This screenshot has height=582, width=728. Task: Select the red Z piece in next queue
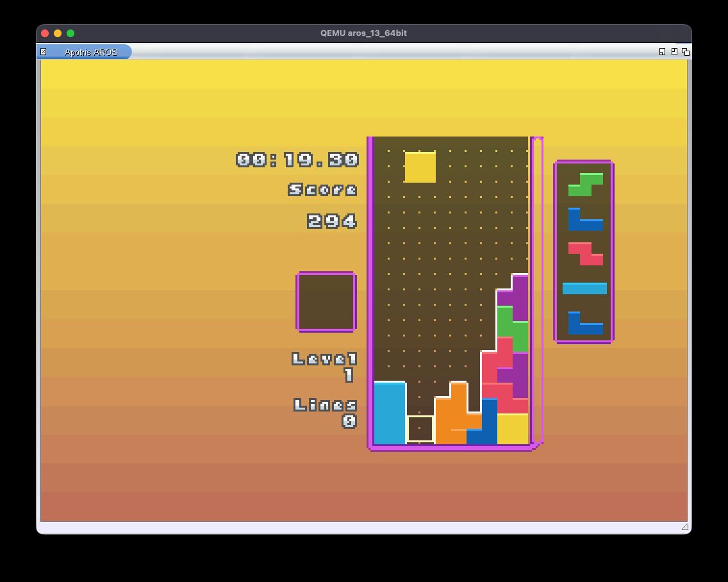click(586, 254)
